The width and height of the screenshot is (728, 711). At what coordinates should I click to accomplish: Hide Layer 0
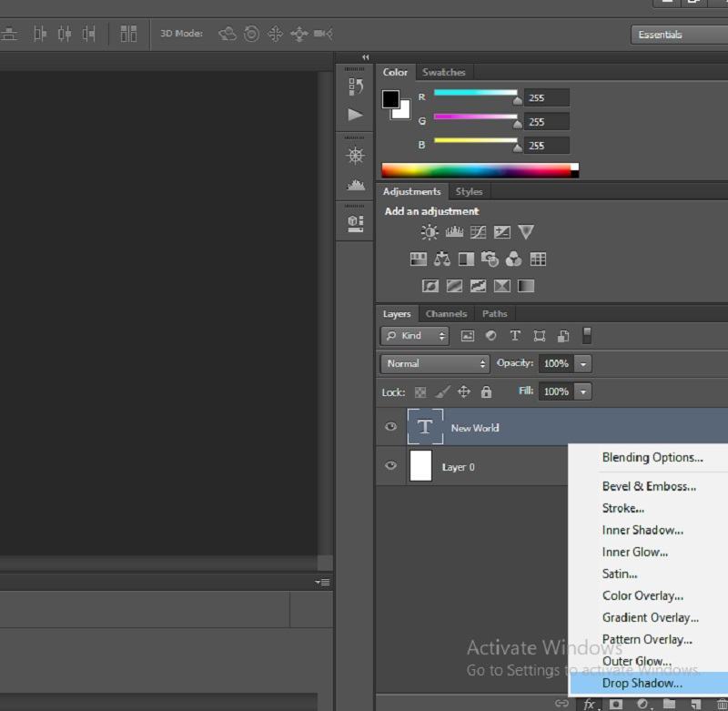[x=390, y=466]
